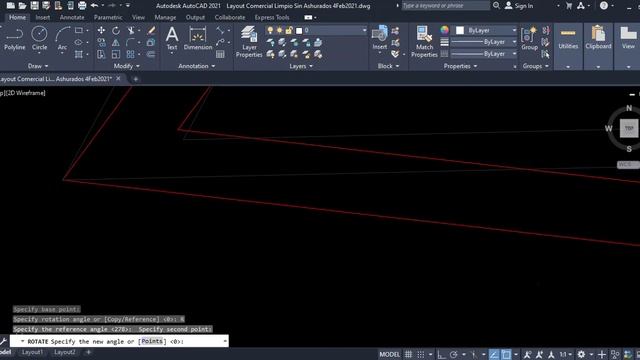
Task: Click the Save icon in quick access toolbar
Action: (x=35, y=6)
